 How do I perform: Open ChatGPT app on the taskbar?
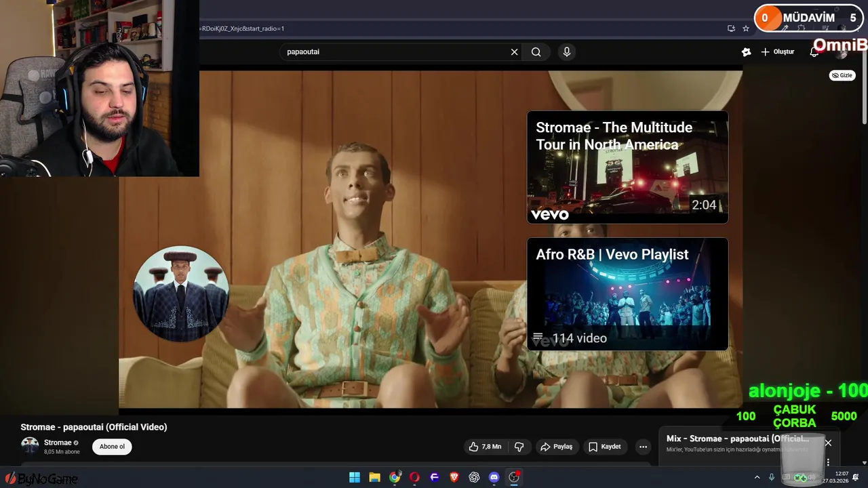pos(474,477)
